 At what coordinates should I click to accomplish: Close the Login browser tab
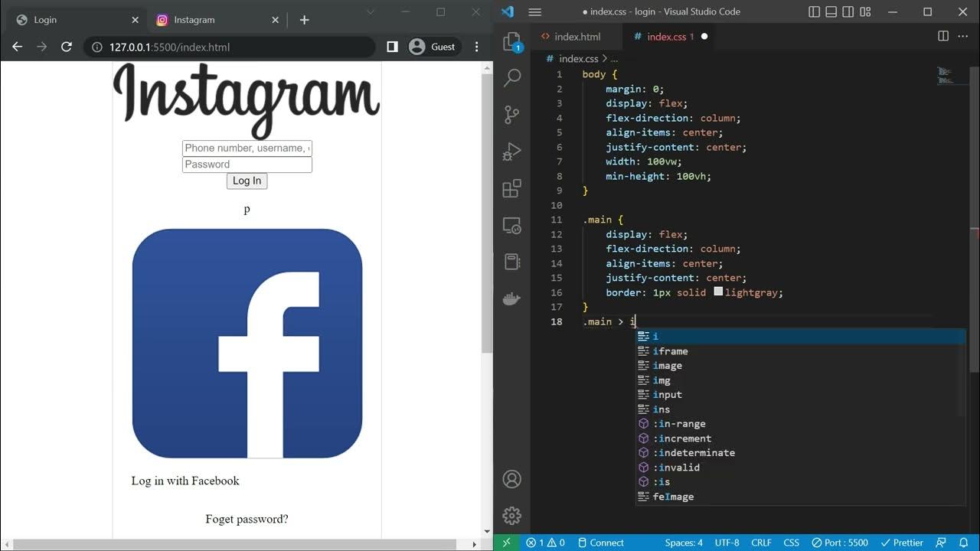135,20
